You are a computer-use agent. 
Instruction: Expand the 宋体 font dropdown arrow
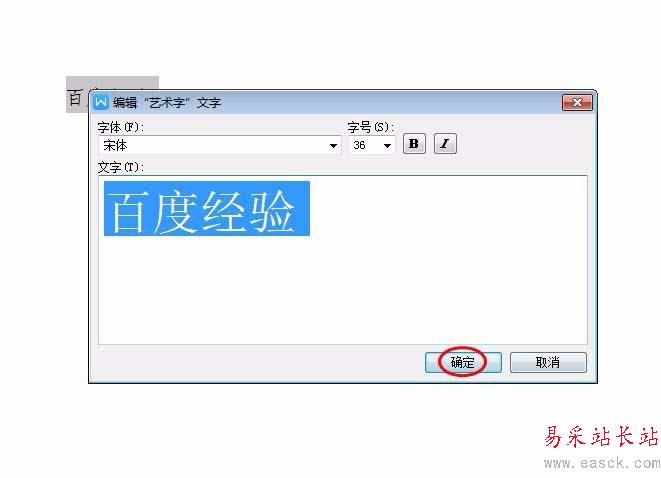pos(333,145)
